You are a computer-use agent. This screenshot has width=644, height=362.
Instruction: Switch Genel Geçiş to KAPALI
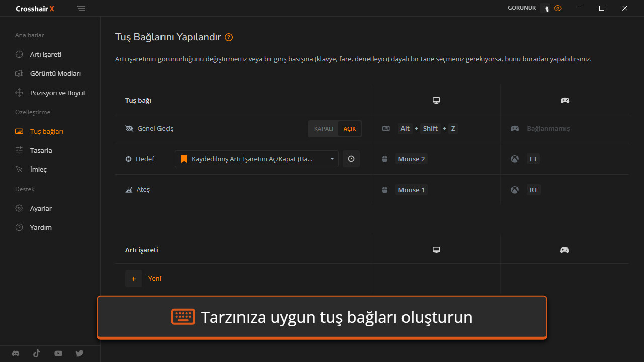tap(324, 129)
